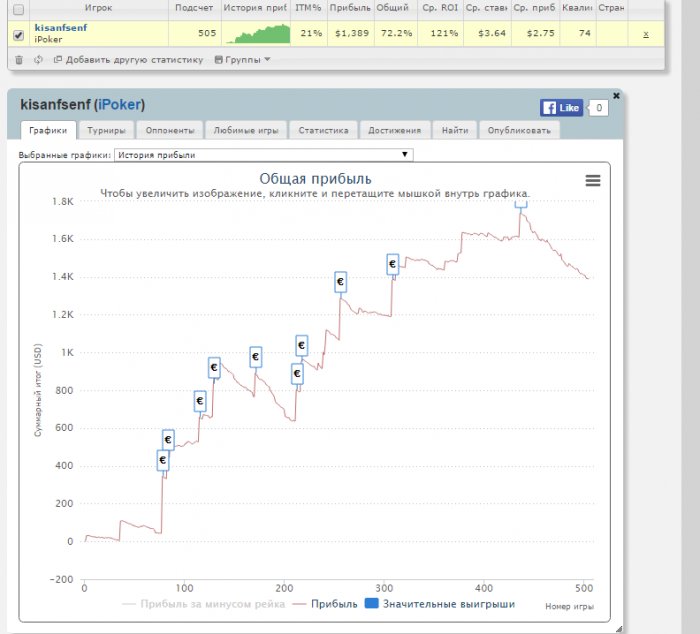700x634 pixels.
Task: Click the refresh statistics icon
Action: 38,59
